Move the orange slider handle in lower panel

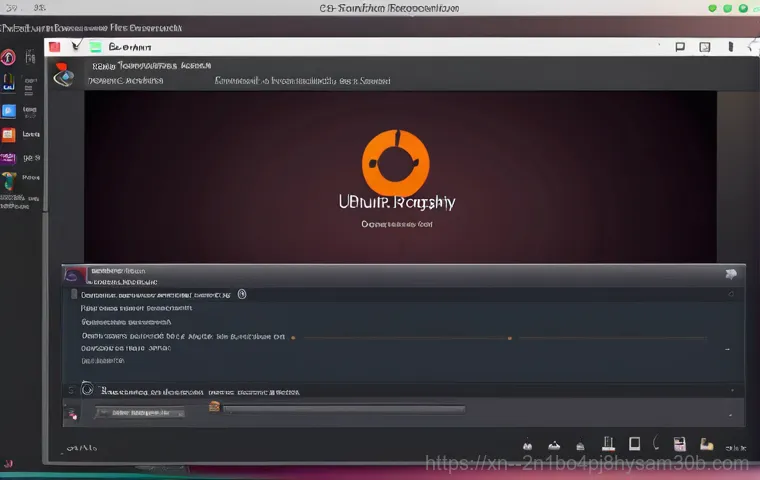(x=509, y=338)
